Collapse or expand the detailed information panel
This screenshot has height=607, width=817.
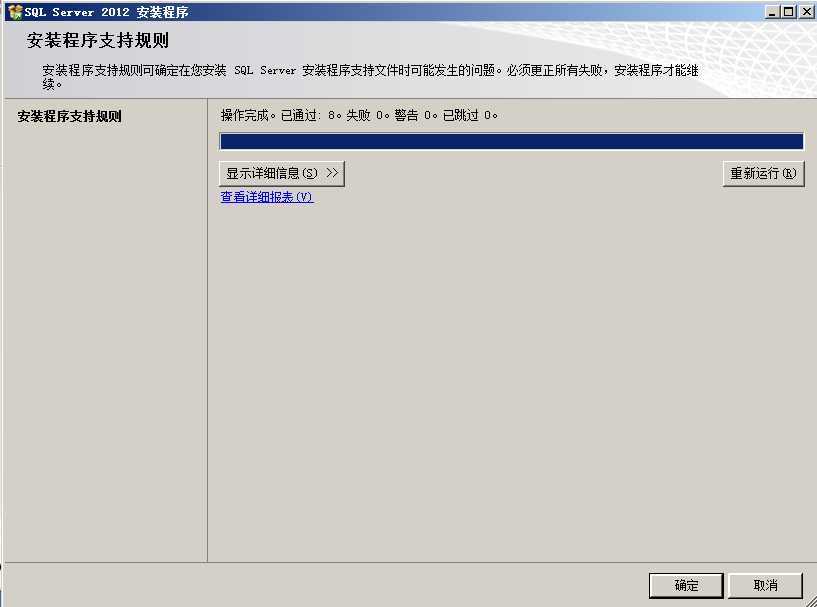pos(281,172)
